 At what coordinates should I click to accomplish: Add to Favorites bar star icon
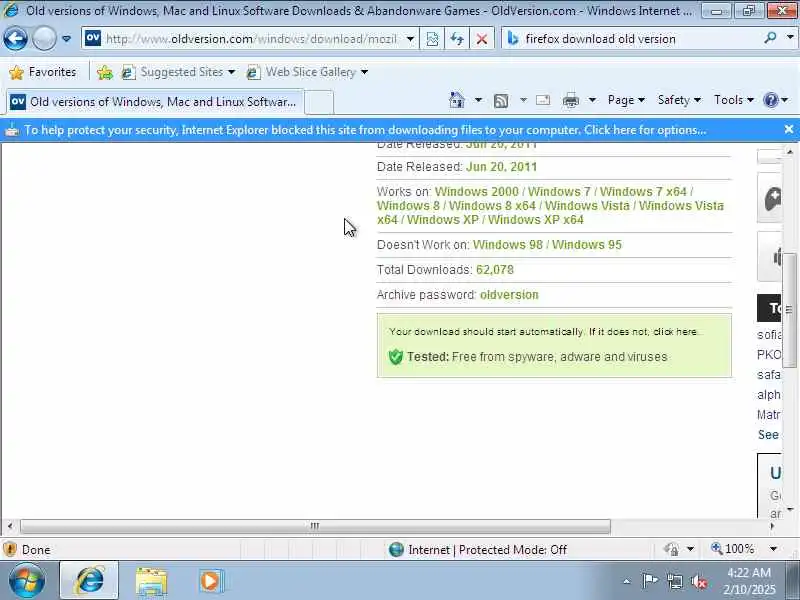105,72
